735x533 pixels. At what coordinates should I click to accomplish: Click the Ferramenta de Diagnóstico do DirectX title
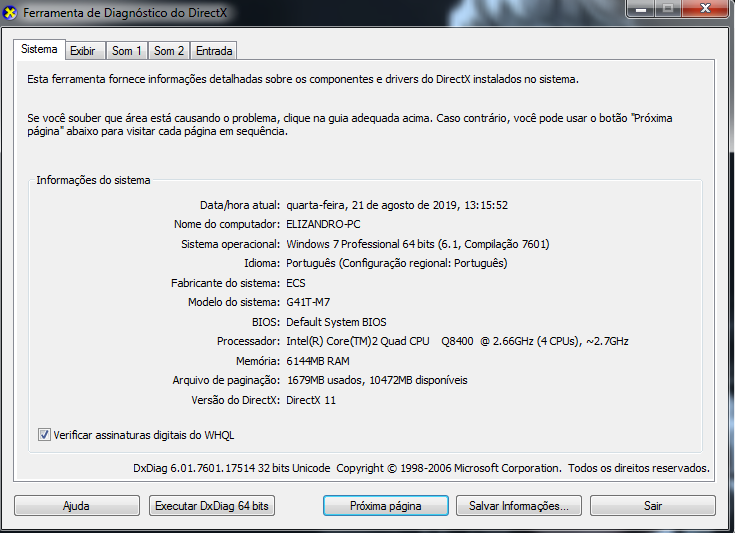click(x=125, y=13)
